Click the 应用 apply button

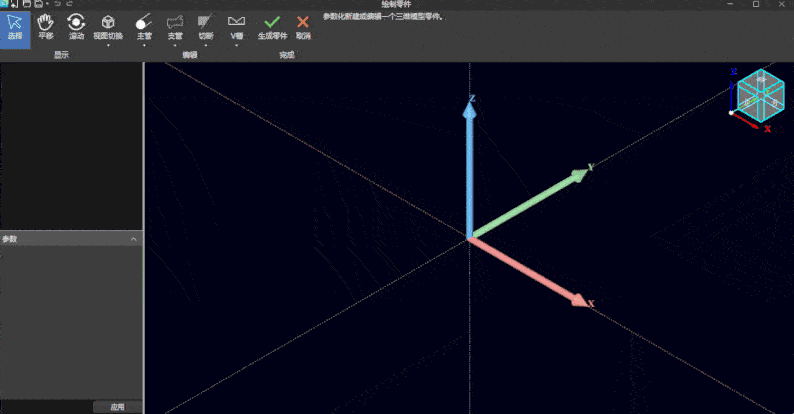tap(117, 407)
